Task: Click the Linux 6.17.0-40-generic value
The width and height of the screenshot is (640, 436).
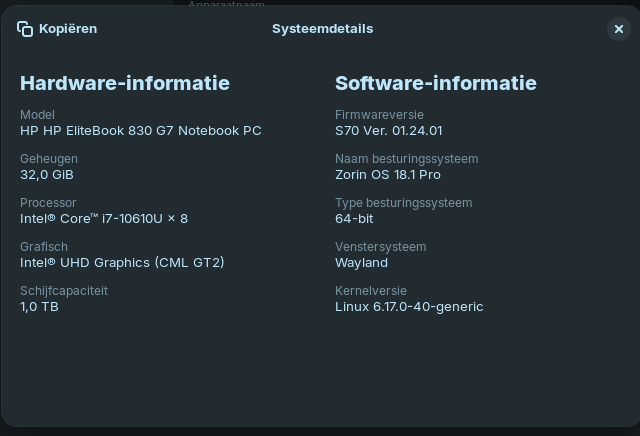Action: 409,307
